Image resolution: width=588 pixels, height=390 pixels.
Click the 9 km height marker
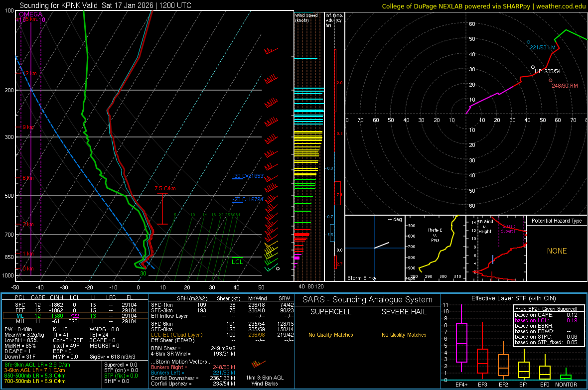pos(28,127)
